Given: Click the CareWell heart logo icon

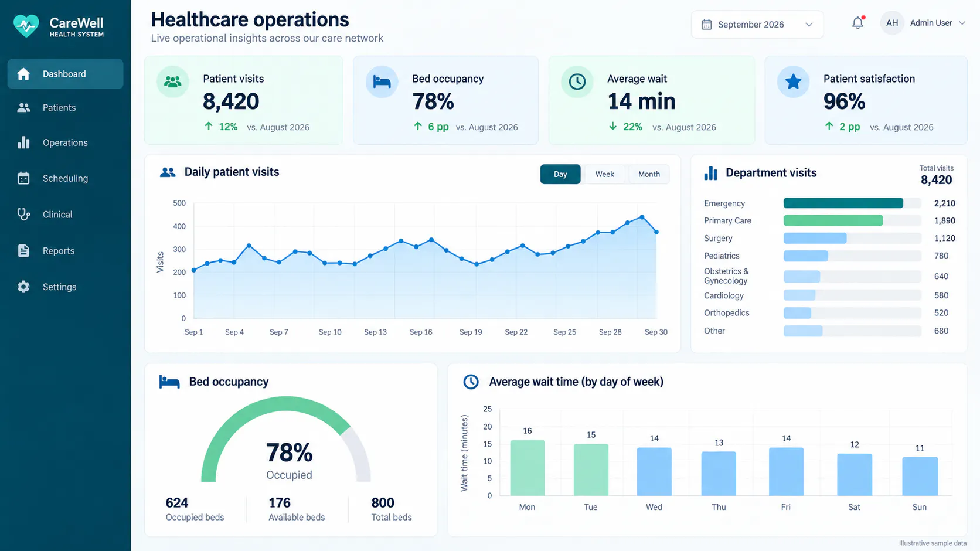Looking at the screenshot, I should 26,26.
